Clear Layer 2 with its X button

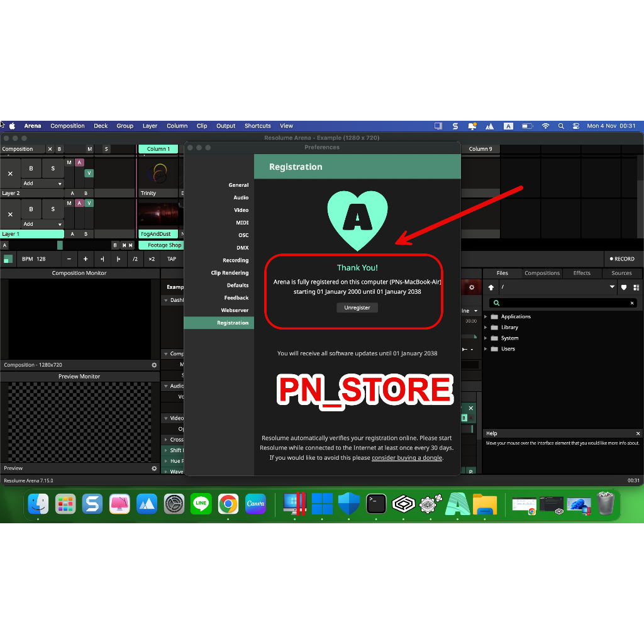(x=10, y=174)
